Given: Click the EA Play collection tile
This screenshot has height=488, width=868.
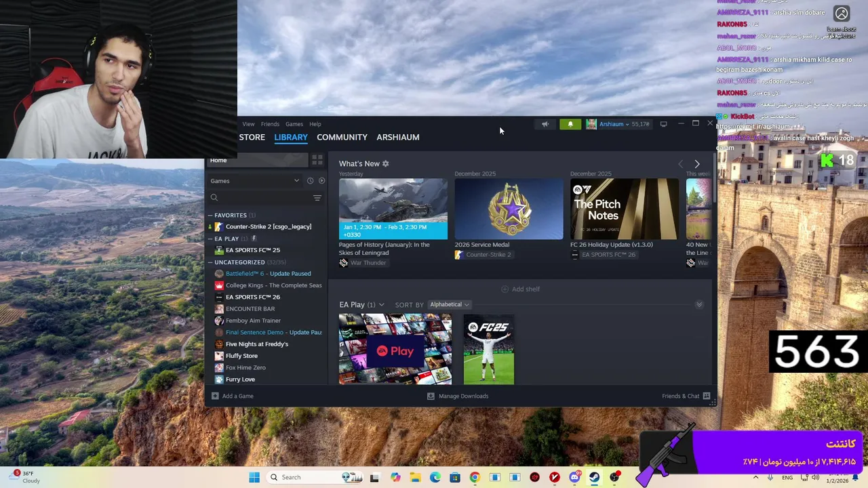Looking at the screenshot, I should (x=395, y=349).
